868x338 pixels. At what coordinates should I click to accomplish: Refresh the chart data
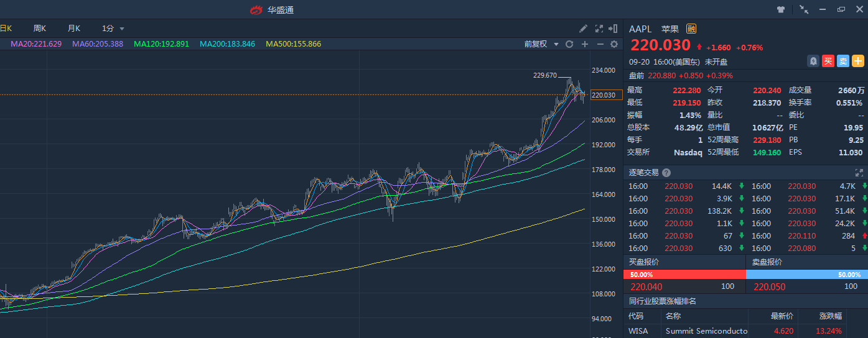569,44
